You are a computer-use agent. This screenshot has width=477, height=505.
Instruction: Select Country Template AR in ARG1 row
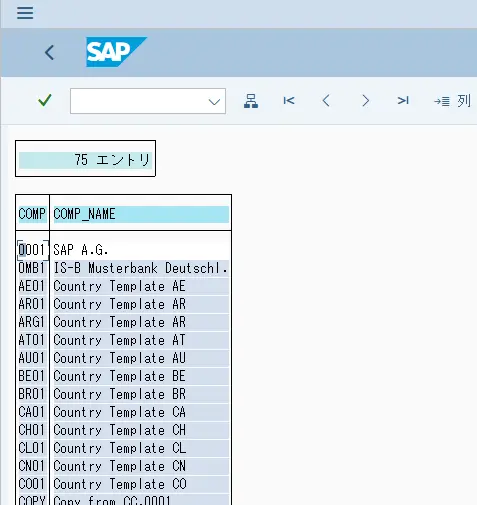pyautogui.click(x=141, y=322)
